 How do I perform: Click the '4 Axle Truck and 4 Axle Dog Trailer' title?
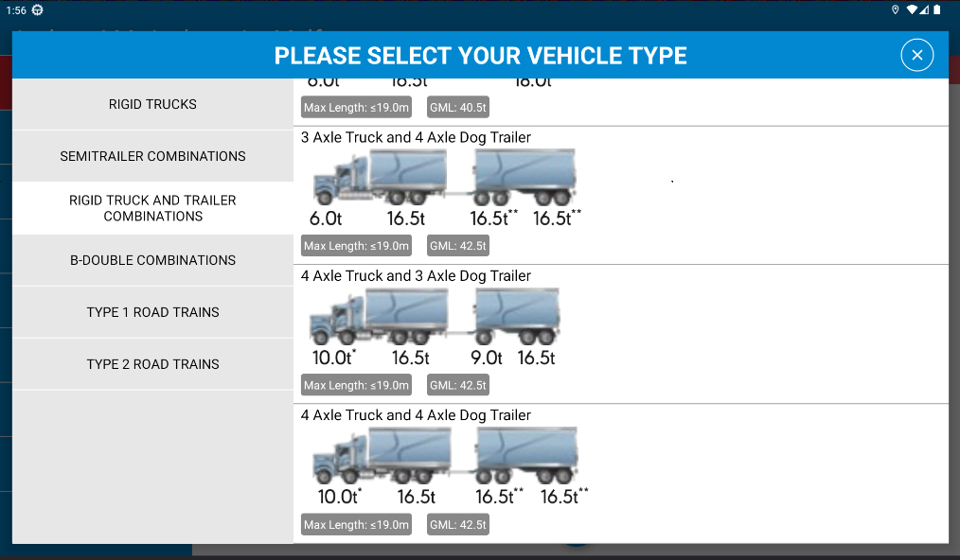pyautogui.click(x=416, y=415)
